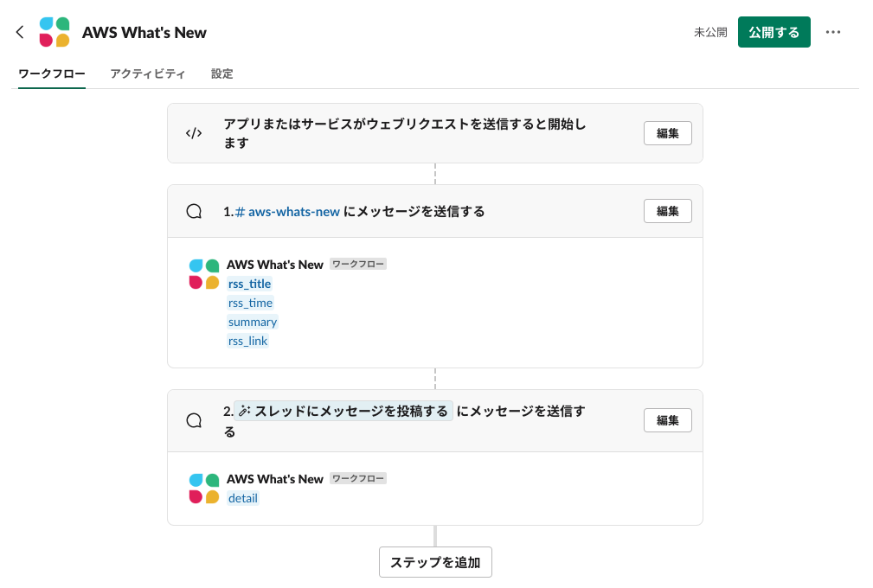873x588 pixels.
Task: Go back with the left chevron arrow
Action: (20, 32)
